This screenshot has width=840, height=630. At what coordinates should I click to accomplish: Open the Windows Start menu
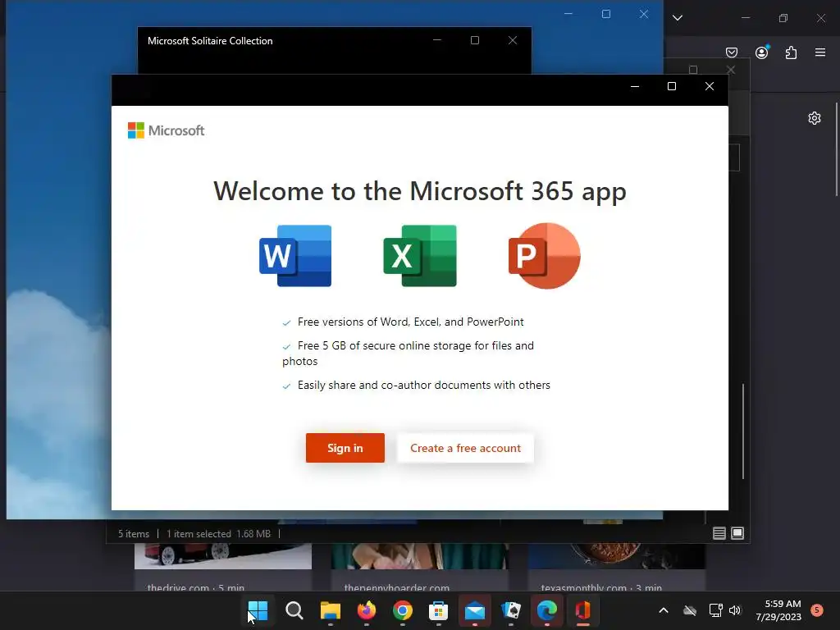[x=258, y=610]
